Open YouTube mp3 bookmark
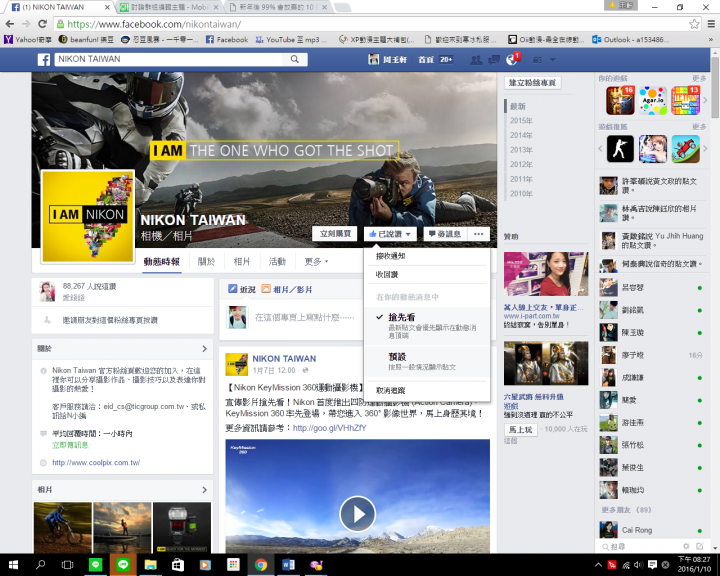 point(291,40)
